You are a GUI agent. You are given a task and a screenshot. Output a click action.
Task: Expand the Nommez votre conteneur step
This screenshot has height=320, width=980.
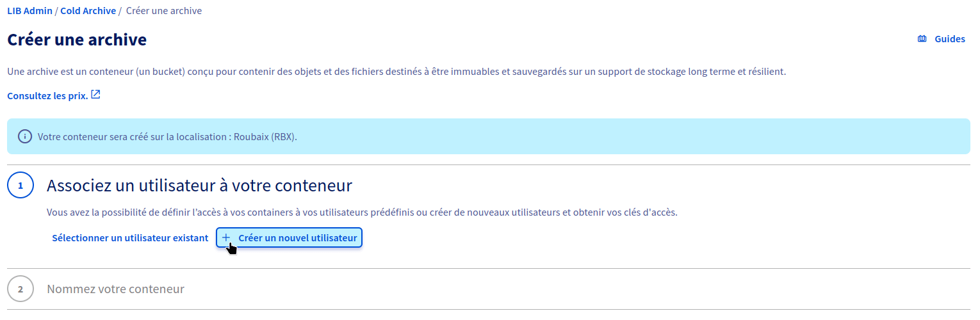pyautogui.click(x=116, y=289)
